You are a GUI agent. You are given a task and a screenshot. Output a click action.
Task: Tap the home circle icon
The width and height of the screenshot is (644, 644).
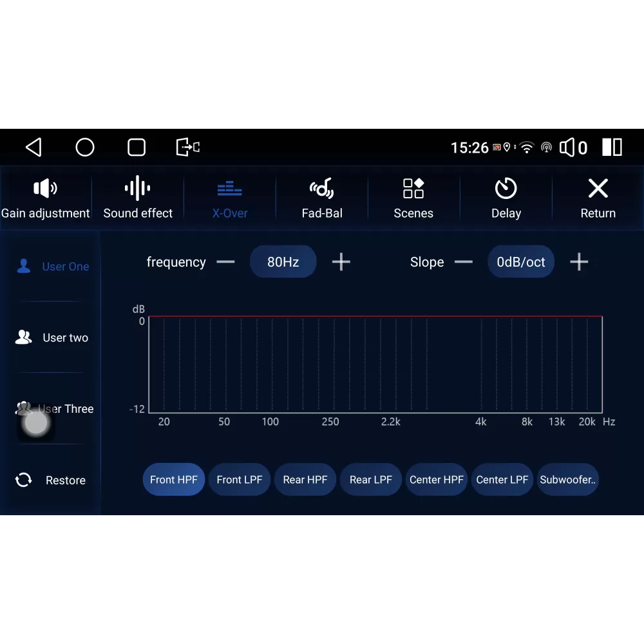point(85,147)
